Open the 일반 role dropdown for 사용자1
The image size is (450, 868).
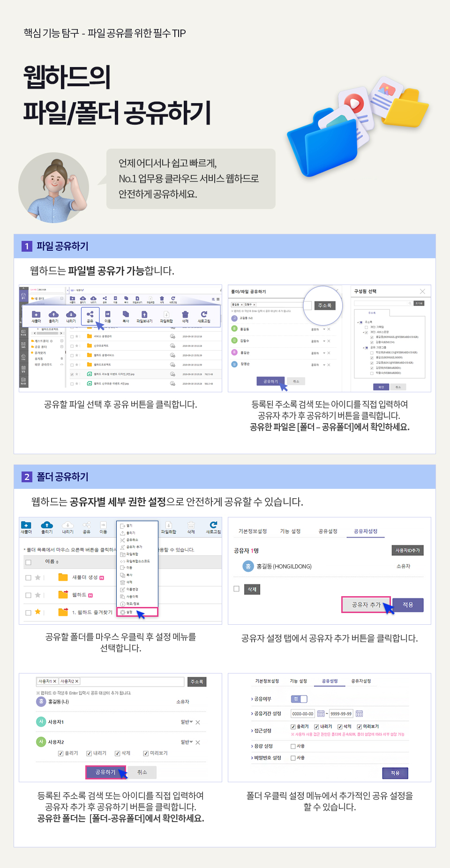click(187, 722)
